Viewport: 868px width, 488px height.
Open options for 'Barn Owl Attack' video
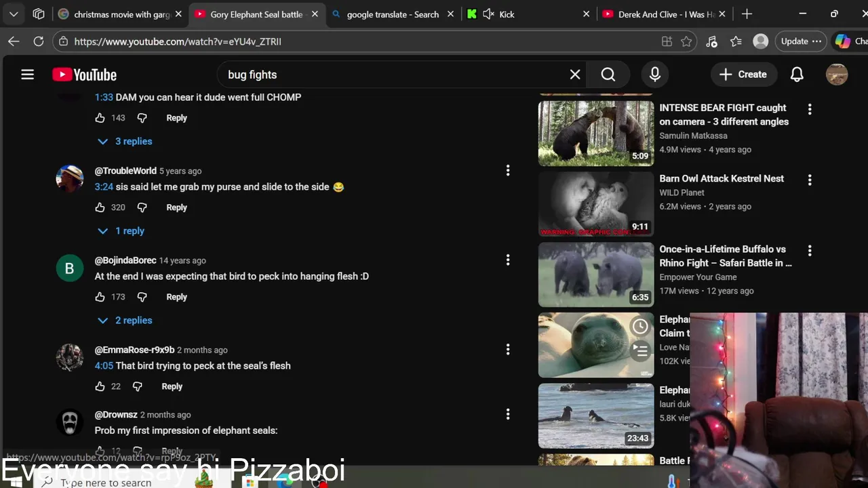coord(810,180)
